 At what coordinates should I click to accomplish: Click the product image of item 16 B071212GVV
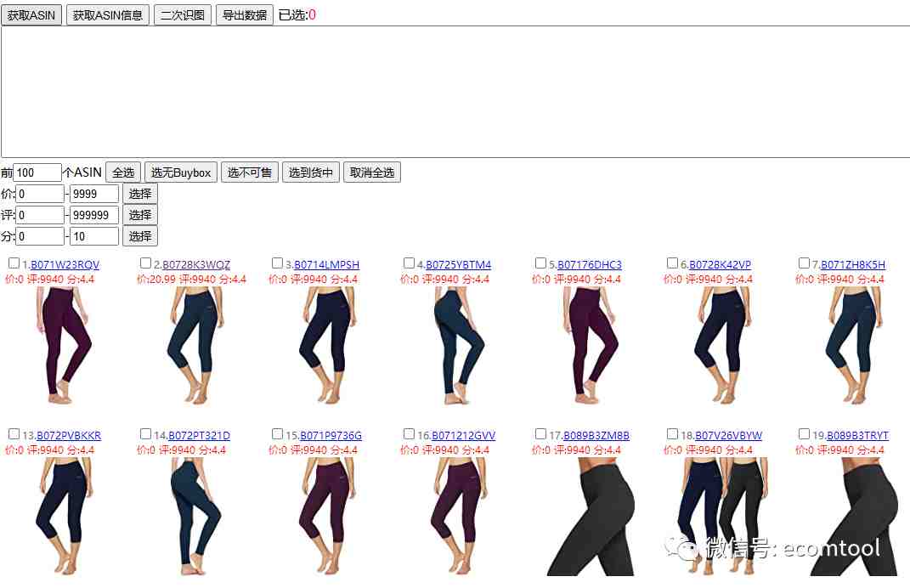(x=460, y=516)
